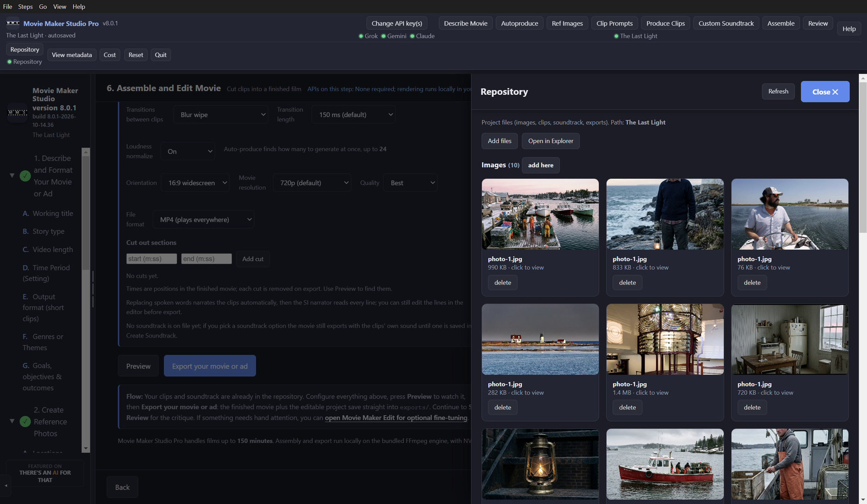View the red fishing boat thumbnail
This screenshot has width=867, height=504.
tap(665, 464)
